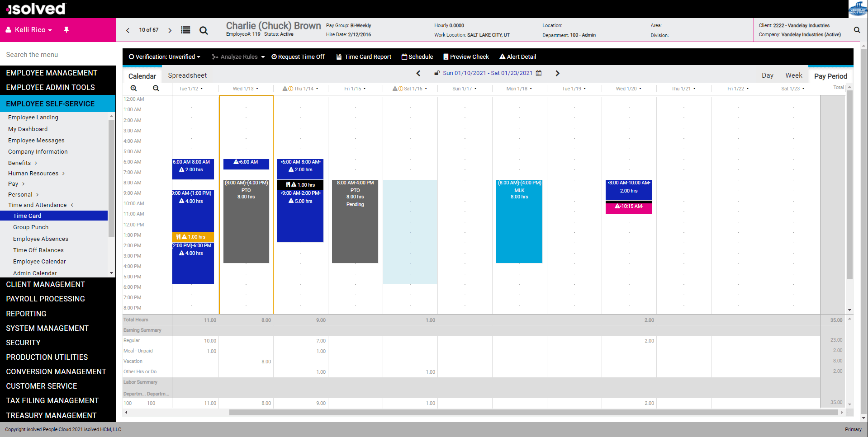Click the Preview Check icon
This screenshot has height=437, width=868.
pos(446,56)
